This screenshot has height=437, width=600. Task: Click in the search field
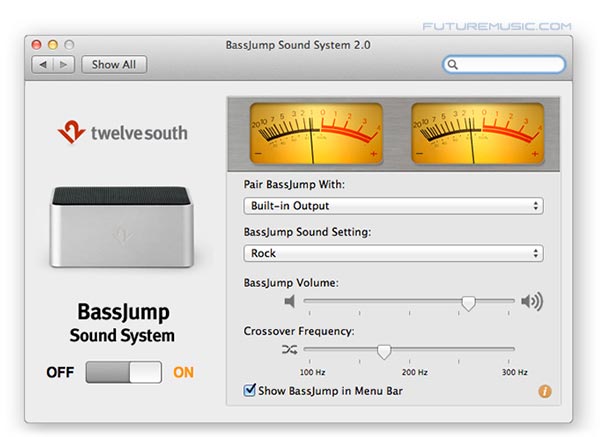tap(504, 64)
